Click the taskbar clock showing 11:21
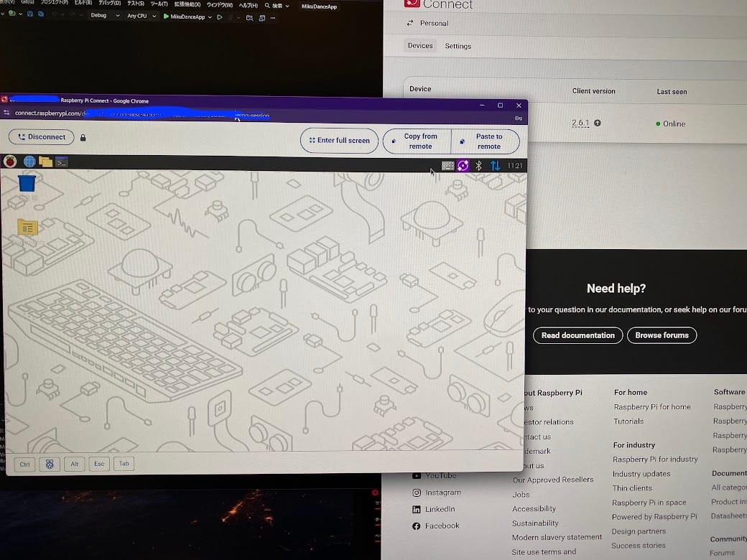The width and height of the screenshot is (747, 560). [515, 166]
